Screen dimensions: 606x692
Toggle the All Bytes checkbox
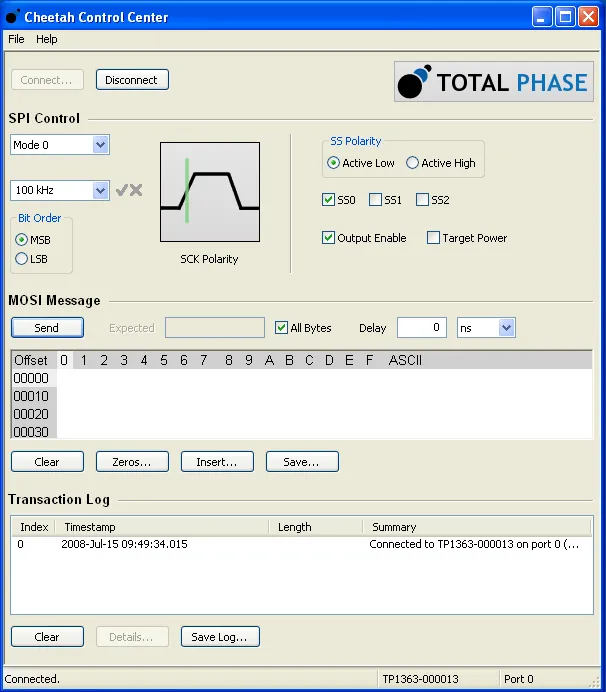281,327
